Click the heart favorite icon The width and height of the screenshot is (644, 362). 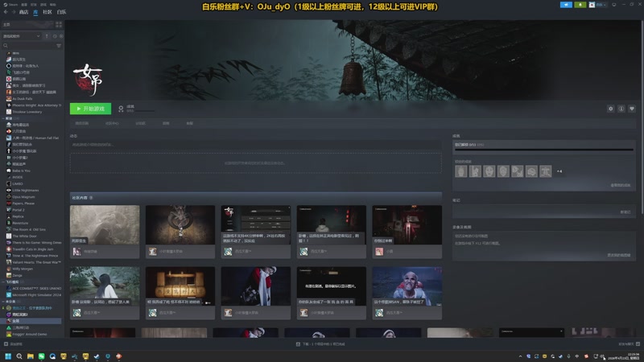tap(632, 109)
